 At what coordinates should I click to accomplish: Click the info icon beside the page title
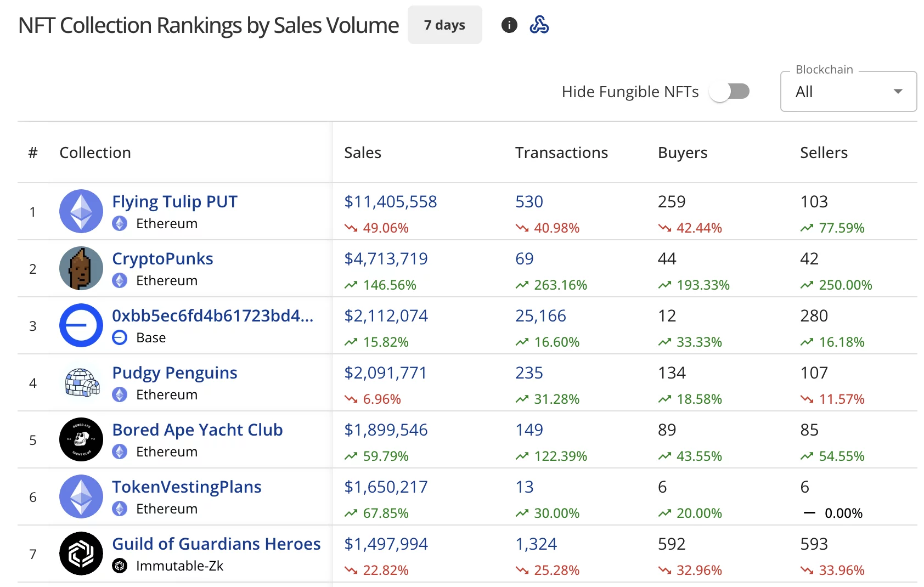click(509, 25)
